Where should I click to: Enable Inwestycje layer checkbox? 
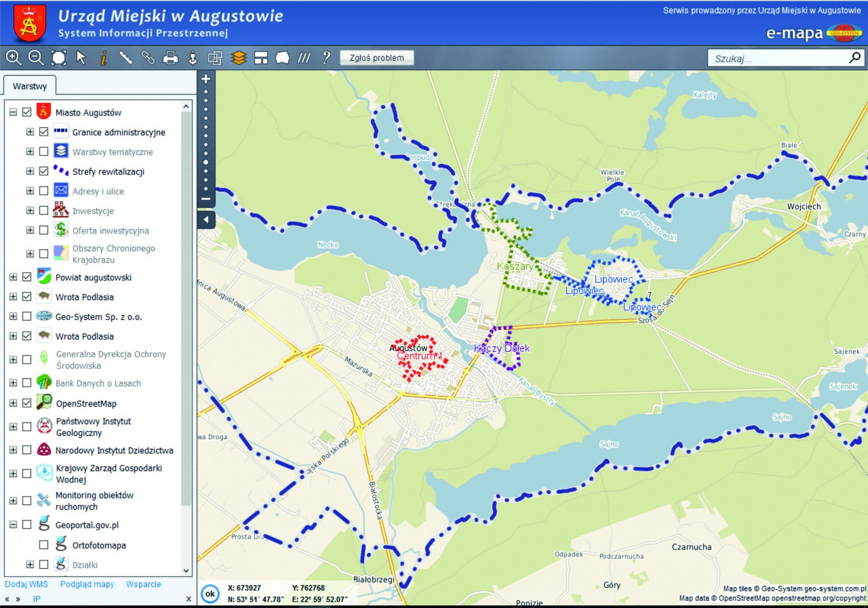coord(44,211)
